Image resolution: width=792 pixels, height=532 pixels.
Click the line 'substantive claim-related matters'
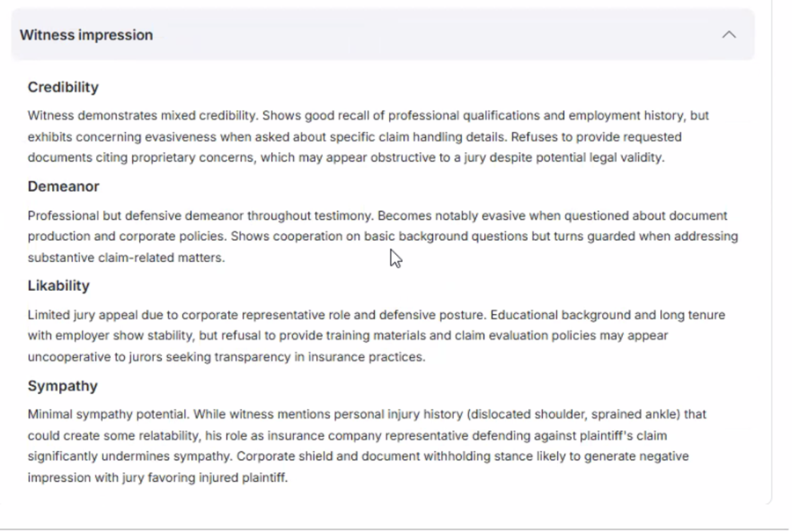pyautogui.click(x=126, y=258)
